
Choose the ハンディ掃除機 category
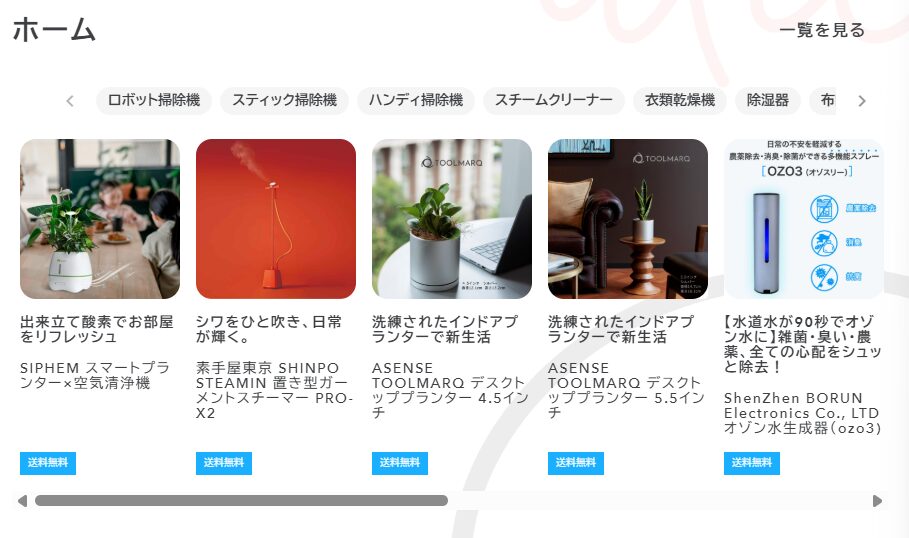416,100
